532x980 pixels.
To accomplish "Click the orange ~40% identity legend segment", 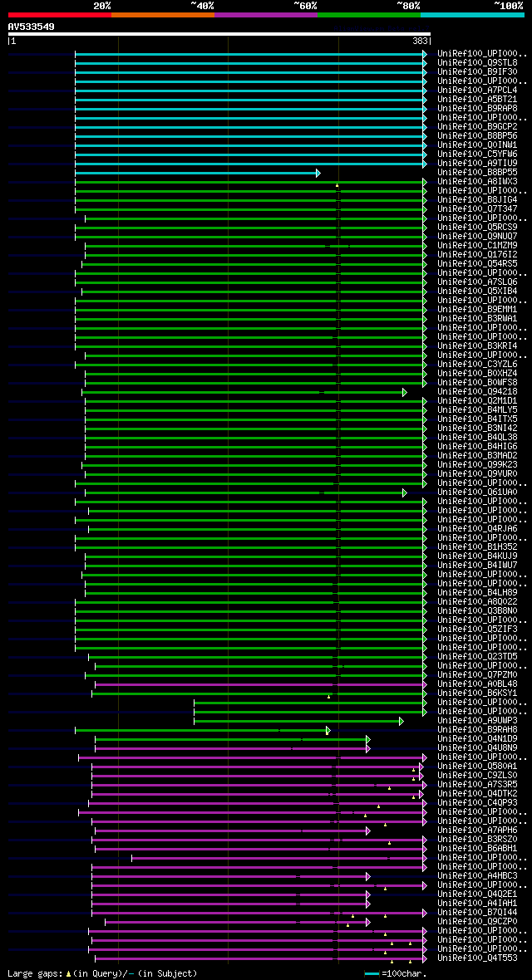I will 163,14.
